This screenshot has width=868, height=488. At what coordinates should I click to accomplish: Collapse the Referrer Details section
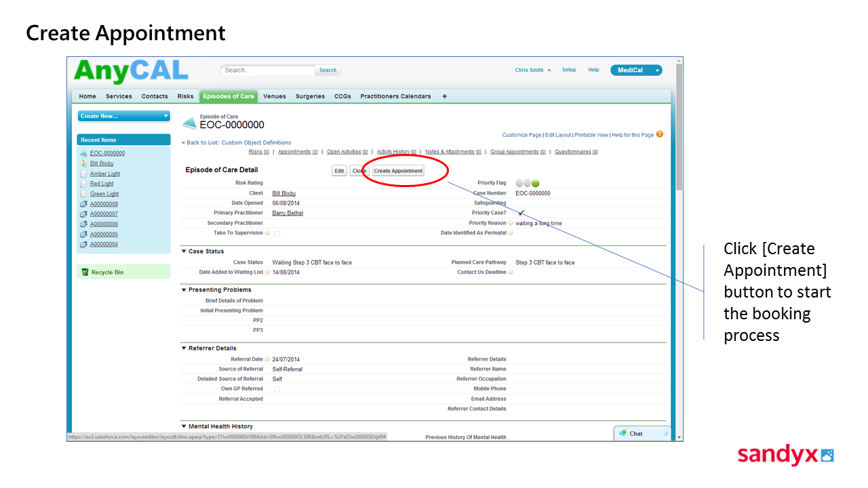point(184,348)
